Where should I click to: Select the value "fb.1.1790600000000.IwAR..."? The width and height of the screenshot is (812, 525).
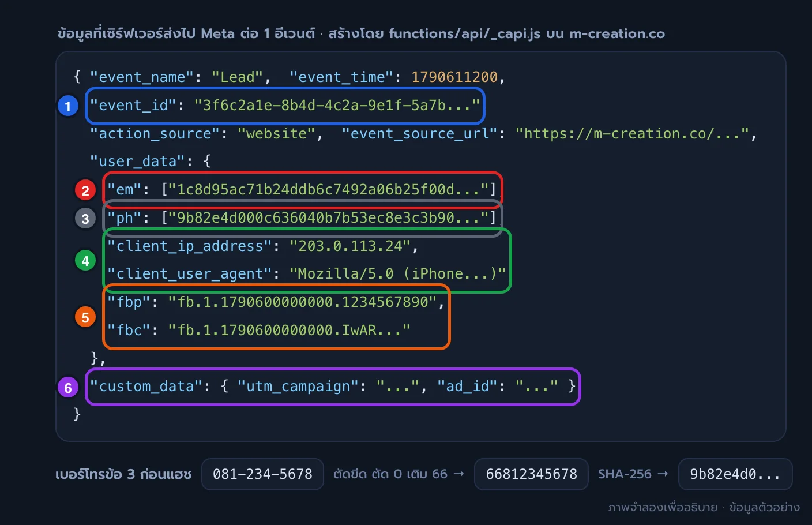pyautogui.click(x=289, y=331)
